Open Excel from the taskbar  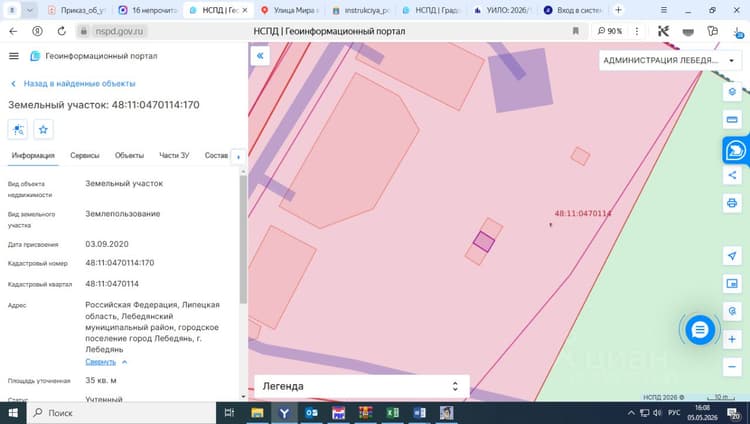point(392,413)
